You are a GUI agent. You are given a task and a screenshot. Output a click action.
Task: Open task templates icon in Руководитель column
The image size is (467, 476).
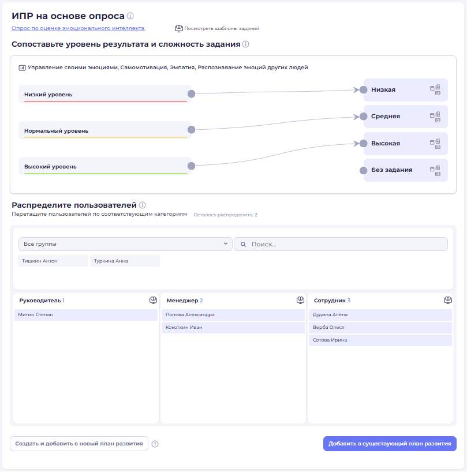point(153,301)
